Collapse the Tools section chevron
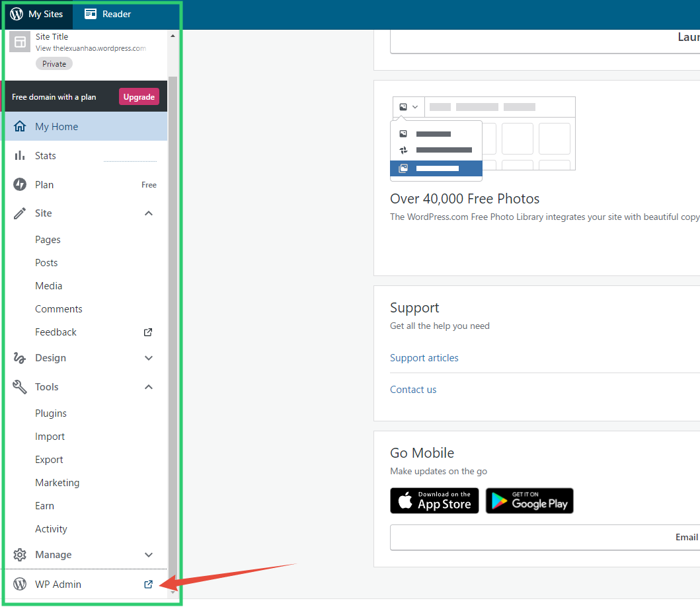 149,386
